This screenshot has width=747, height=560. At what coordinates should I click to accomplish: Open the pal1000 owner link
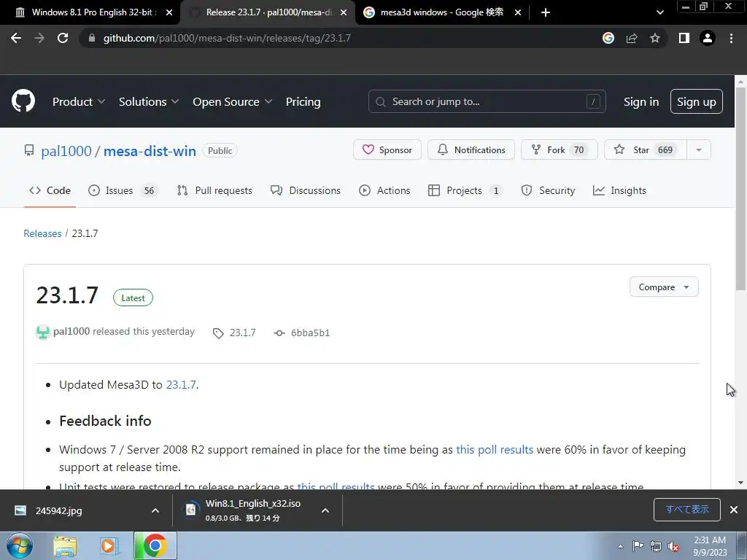pyautogui.click(x=66, y=151)
